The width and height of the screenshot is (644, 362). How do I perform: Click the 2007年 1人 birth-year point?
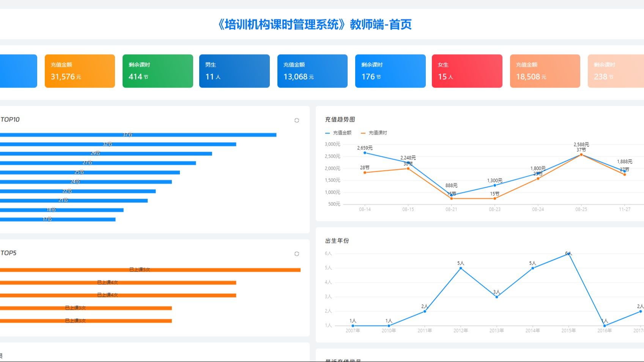(353, 326)
